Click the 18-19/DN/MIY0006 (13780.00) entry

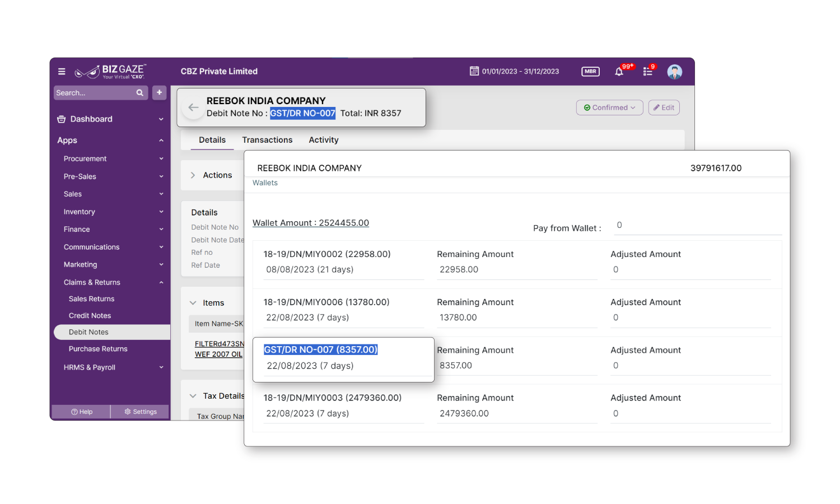point(326,302)
